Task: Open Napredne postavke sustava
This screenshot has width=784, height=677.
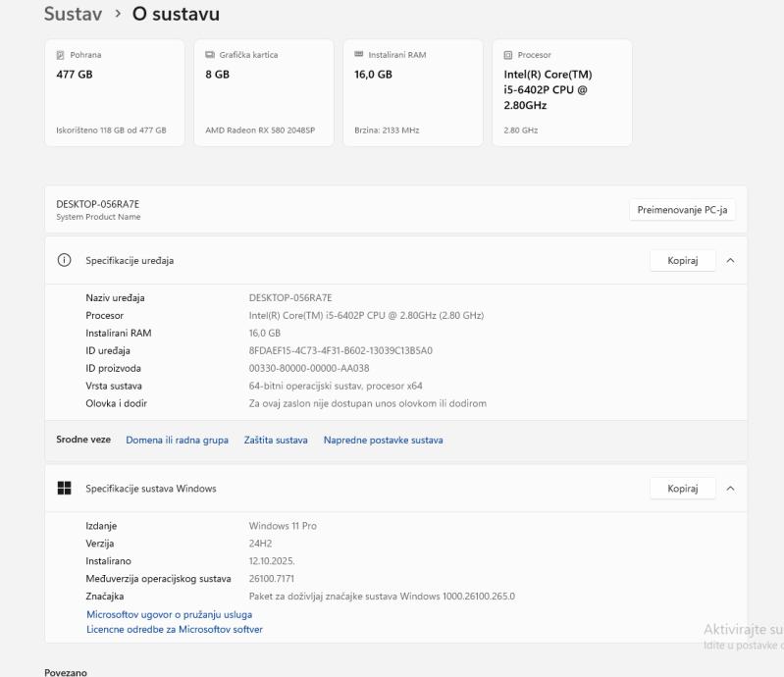Action: coord(383,441)
